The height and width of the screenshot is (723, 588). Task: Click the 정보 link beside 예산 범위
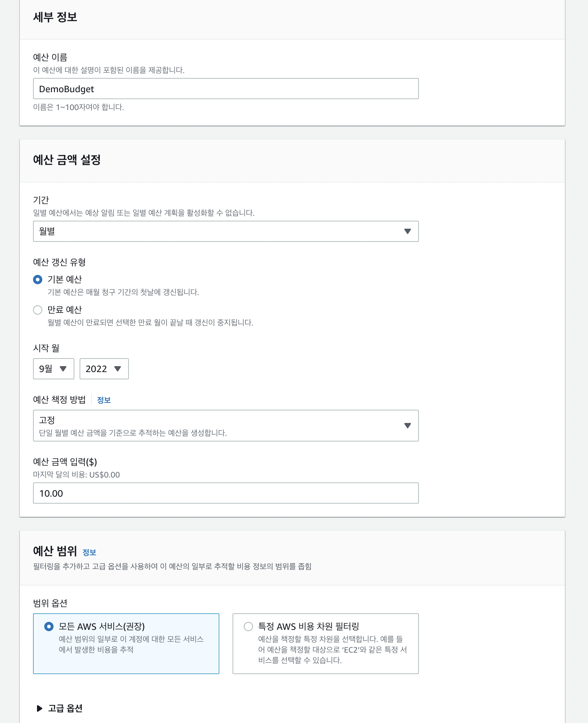point(90,552)
